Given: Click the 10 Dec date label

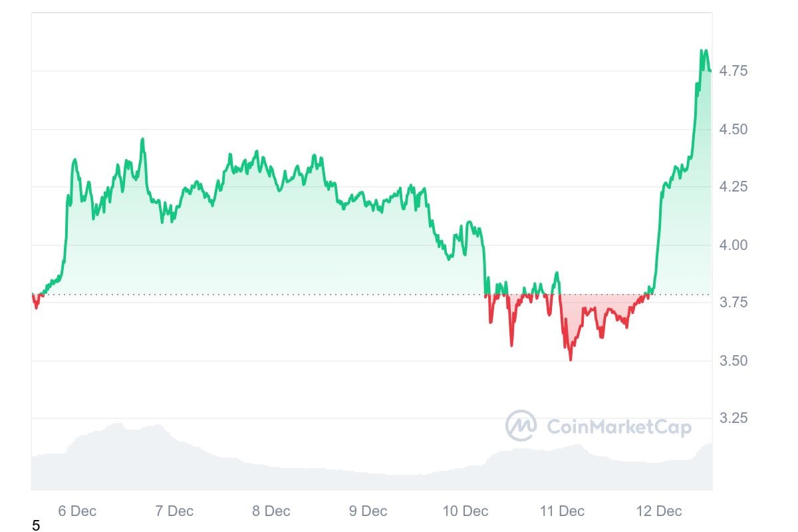Looking at the screenshot, I should point(465,511).
